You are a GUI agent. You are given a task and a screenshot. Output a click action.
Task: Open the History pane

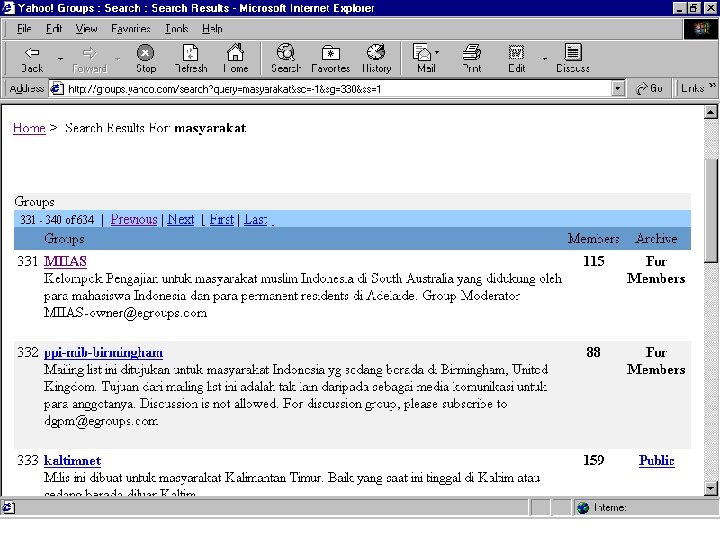[376, 59]
